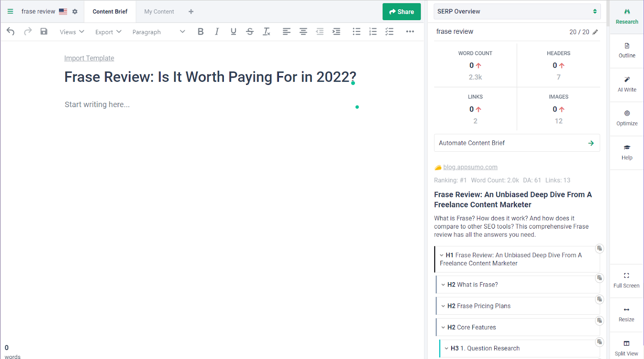This screenshot has width=644, height=359.
Task: Click the 'frase review' search query text
Action: click(x=455, y=31)
